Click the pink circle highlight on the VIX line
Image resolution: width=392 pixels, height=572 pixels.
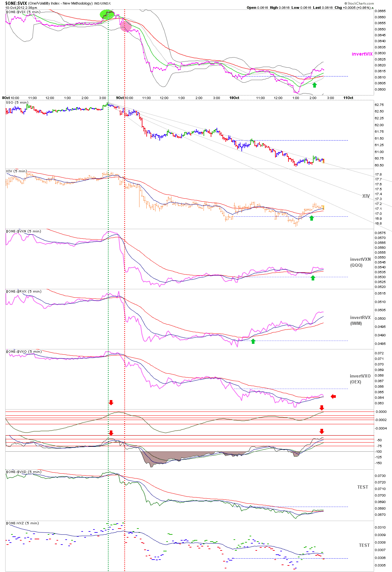[126, 26]
